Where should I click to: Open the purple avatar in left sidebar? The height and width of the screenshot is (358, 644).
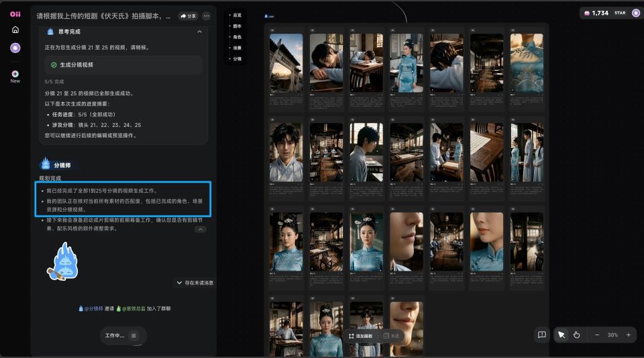coord(15,48)
